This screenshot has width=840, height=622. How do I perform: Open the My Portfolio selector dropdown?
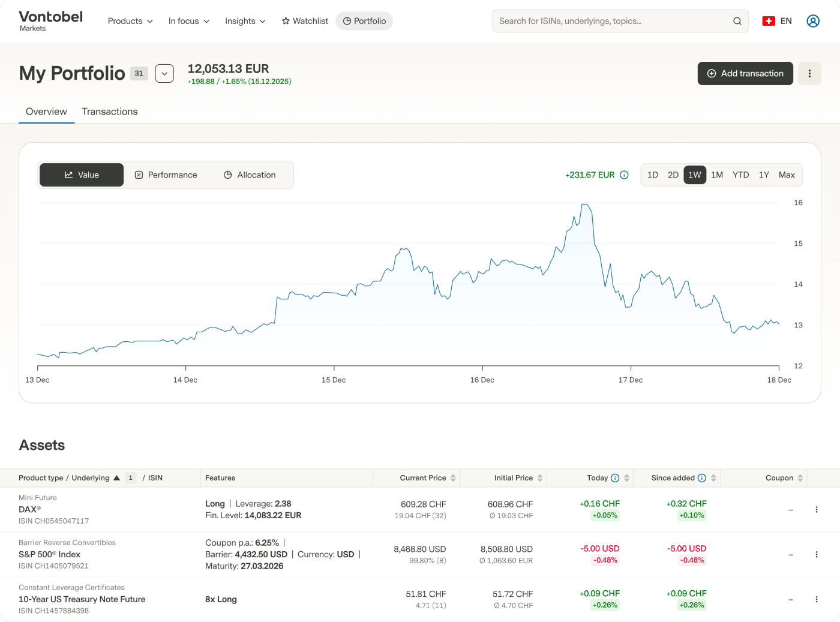pos(164,73)
